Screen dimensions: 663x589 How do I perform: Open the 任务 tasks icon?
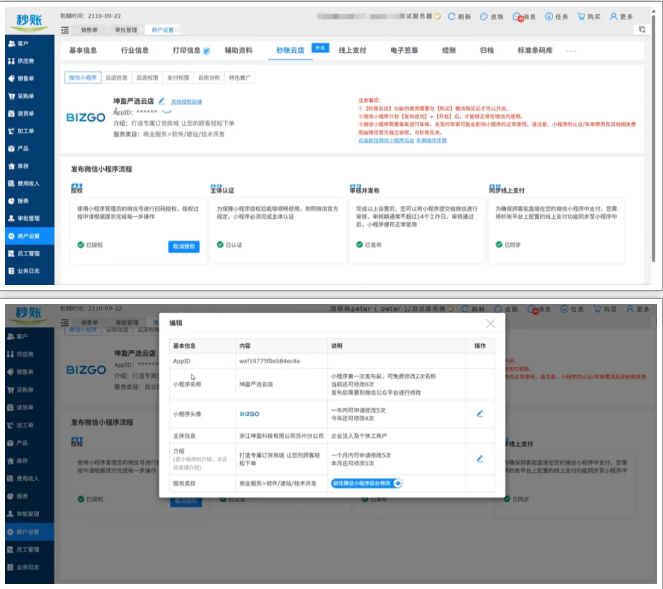tap(555, 17)
